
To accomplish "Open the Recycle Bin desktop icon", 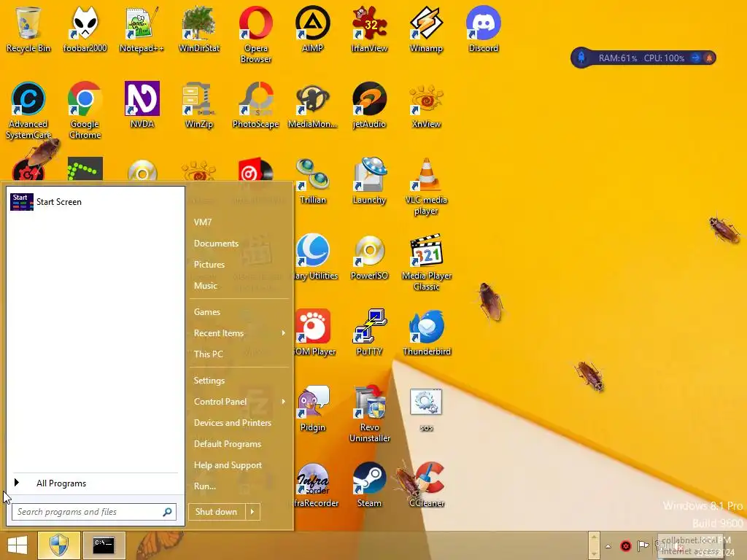I will pyautogui.click(x=28, y=29).
